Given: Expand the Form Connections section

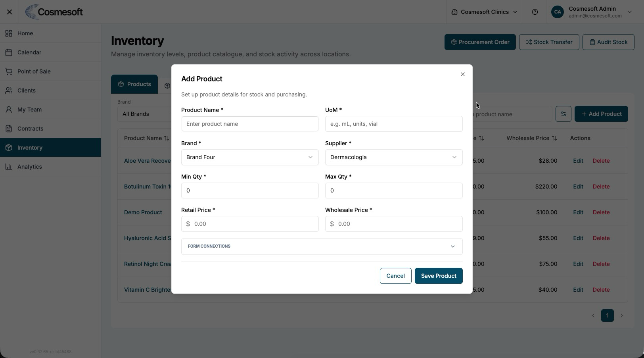Looking at the screenshot, I should [322, 246].
